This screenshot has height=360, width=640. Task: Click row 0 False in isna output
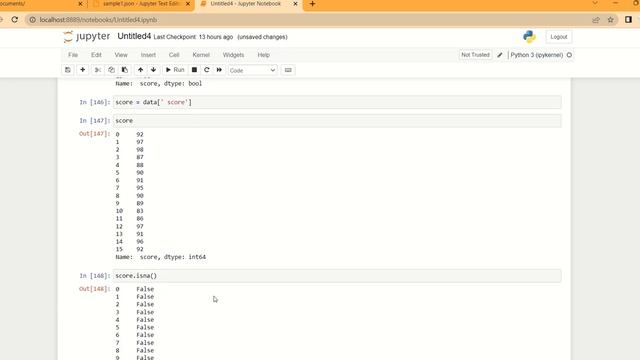[x=145, y=289]
